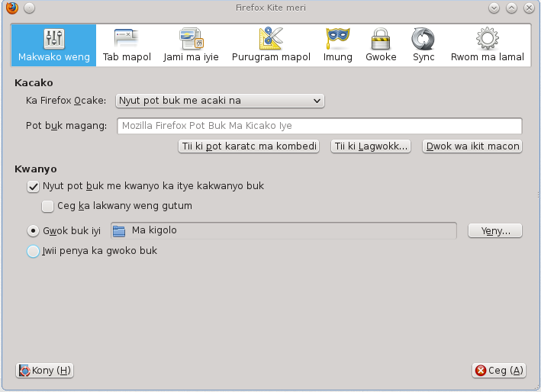Viewport: 541px width, 392px height.
Task: Switch to the Jami ma iyie tab label
Action: coord(192,57)
